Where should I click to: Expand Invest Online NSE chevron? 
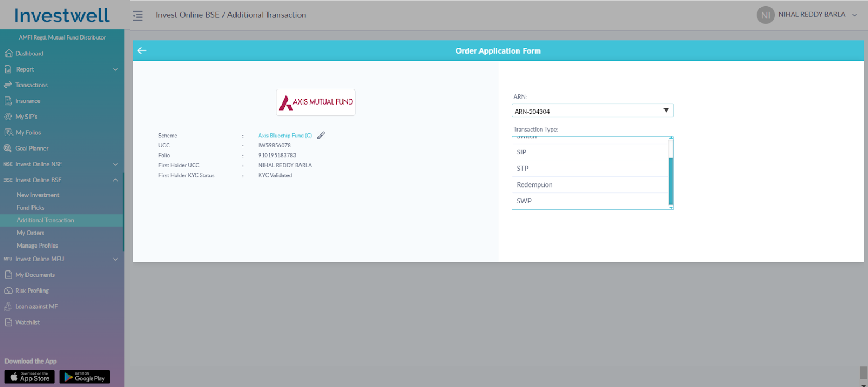116,164
